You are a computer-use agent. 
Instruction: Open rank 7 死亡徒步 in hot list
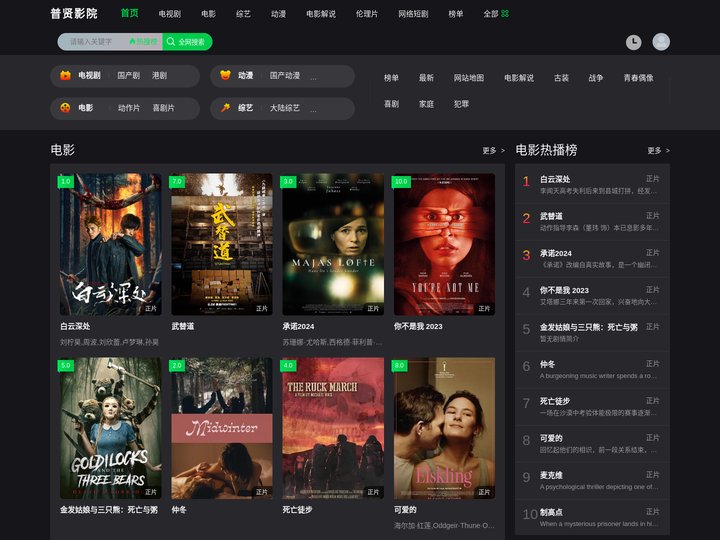pos(592,407)
